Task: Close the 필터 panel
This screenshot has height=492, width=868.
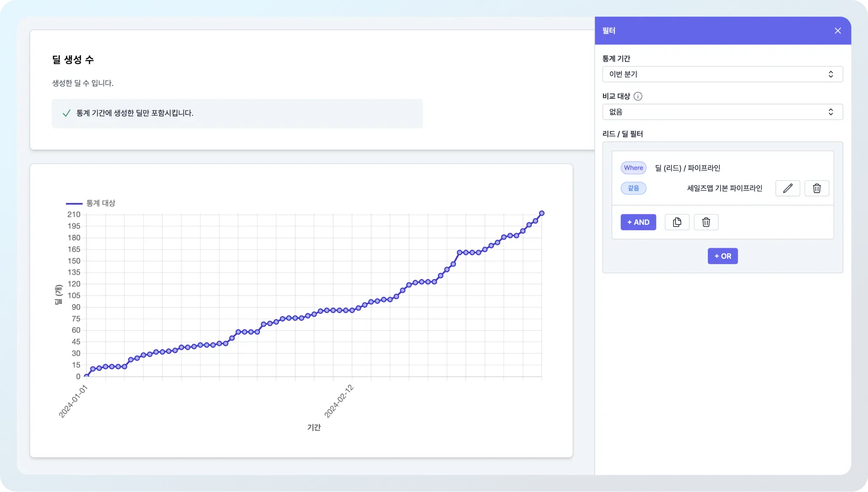Action: (837, 30)
